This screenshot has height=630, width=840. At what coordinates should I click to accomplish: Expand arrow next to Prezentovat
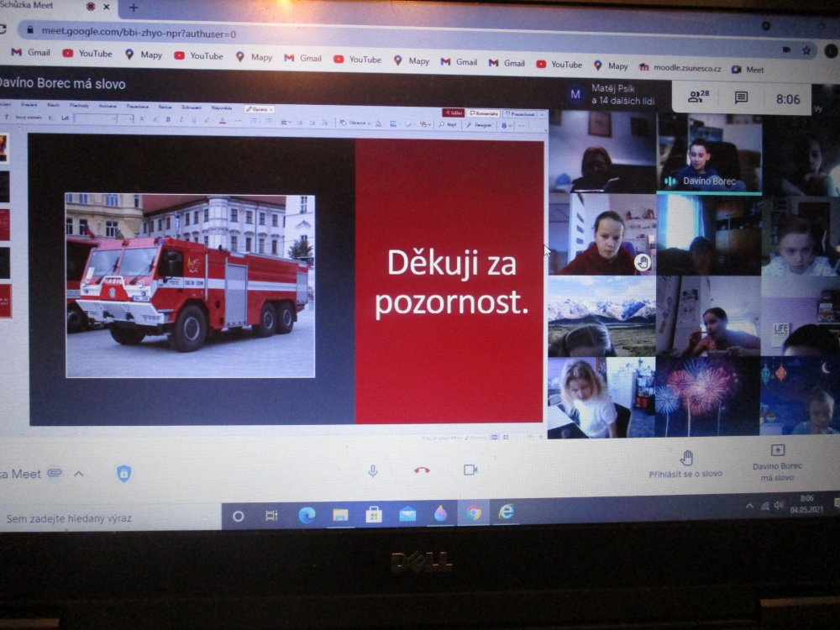point(542,114)
